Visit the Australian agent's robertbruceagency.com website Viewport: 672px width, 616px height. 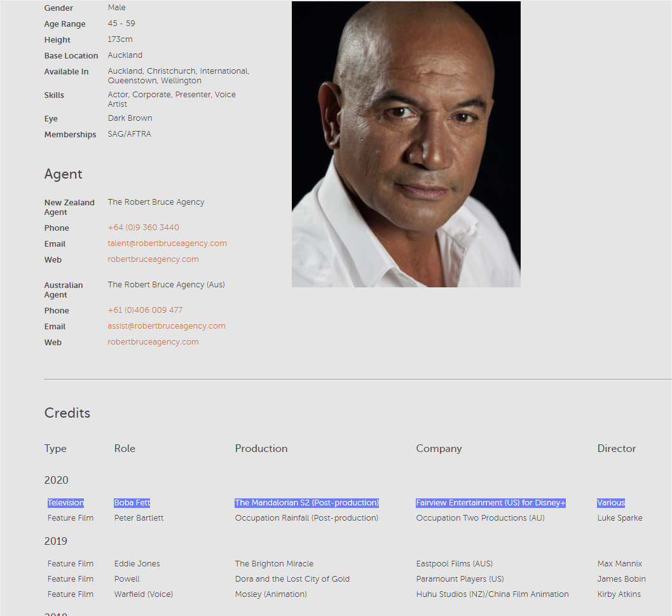[153, 342]
